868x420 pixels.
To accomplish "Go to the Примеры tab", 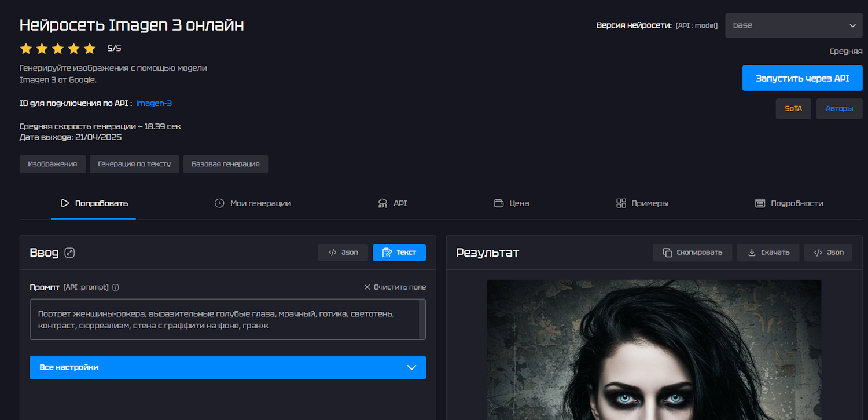I will pos(642,203).
